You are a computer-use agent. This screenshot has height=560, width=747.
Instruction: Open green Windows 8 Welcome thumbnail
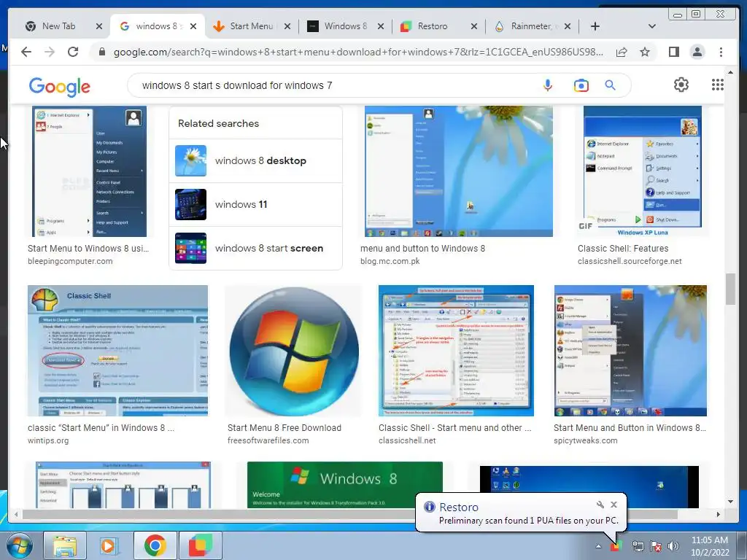(x=345, y=485)
